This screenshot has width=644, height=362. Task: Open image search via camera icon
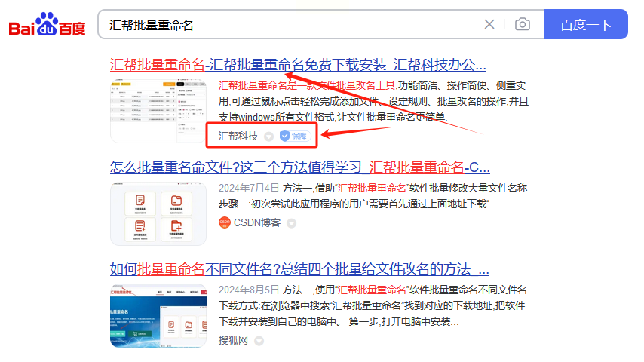(523, 24)
